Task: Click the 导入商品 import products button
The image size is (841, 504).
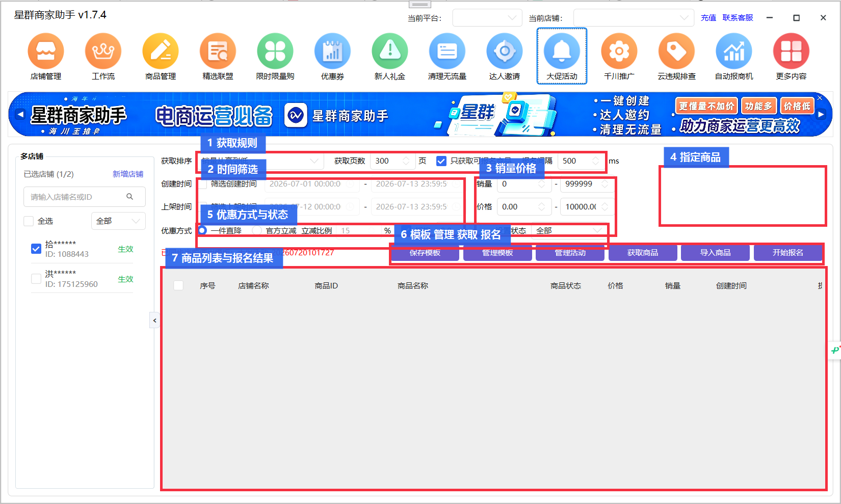Action: coord(715,253)
